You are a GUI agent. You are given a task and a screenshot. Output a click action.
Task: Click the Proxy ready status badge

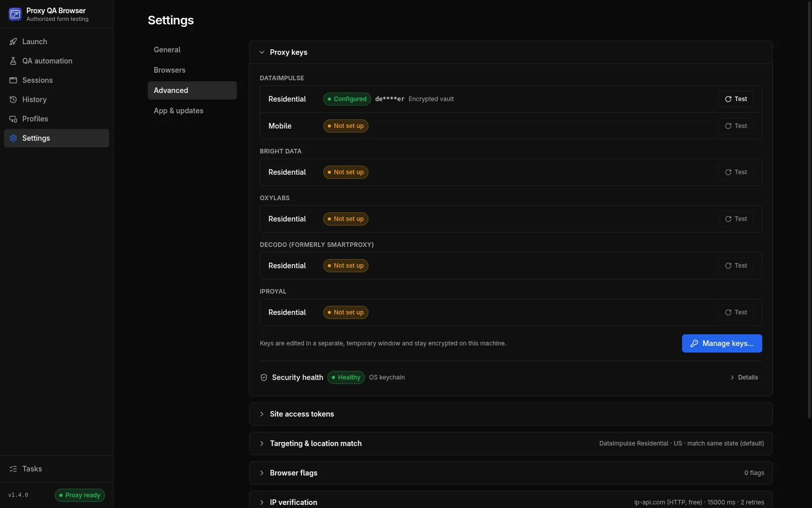point(80,495)
